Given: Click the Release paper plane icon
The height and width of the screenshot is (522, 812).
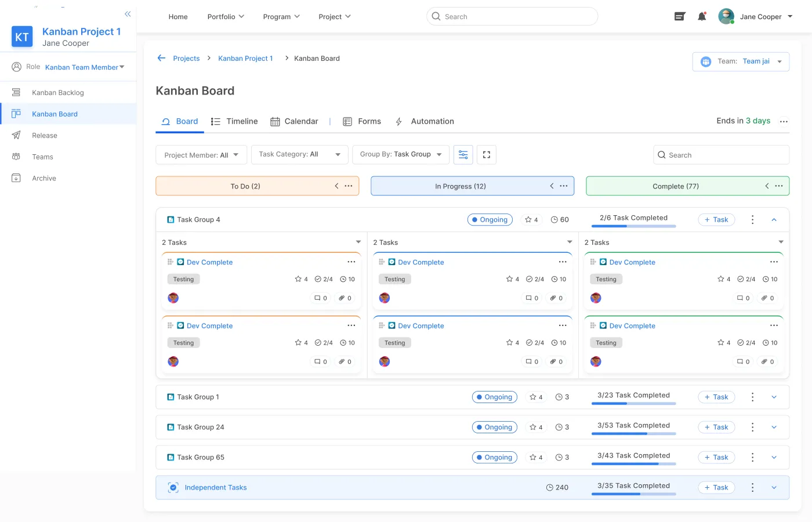Looking at the screenshot, I should (16, 135).
